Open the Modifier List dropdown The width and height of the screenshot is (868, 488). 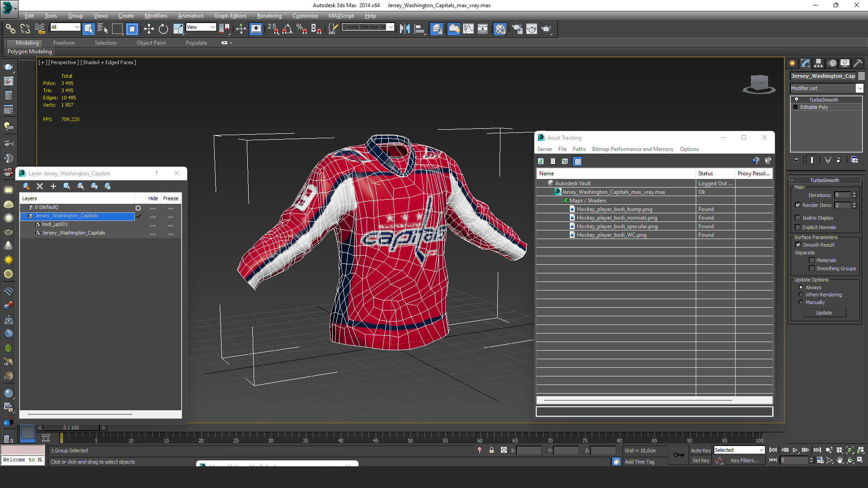(859, 88)
